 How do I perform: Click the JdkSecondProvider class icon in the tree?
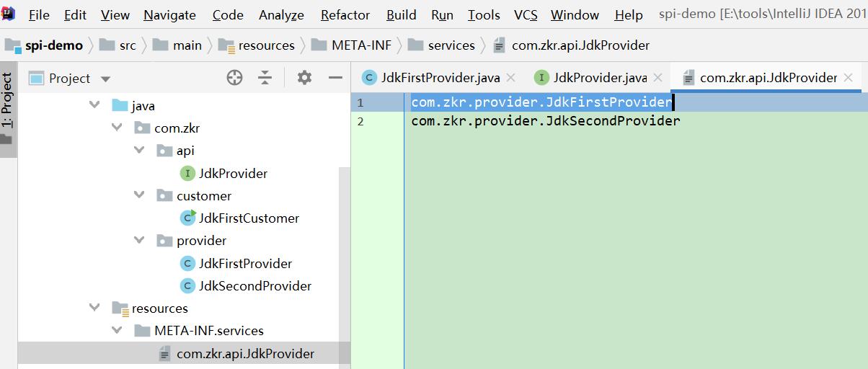coord(187,285)
